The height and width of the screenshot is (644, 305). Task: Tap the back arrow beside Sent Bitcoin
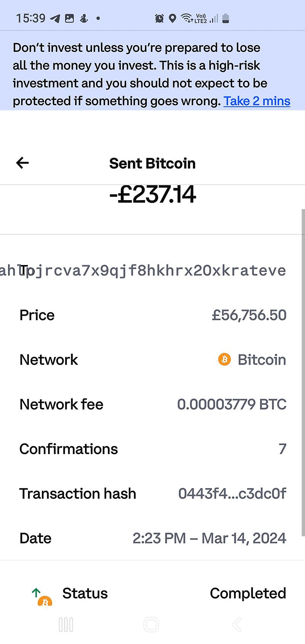coord(22,163)
